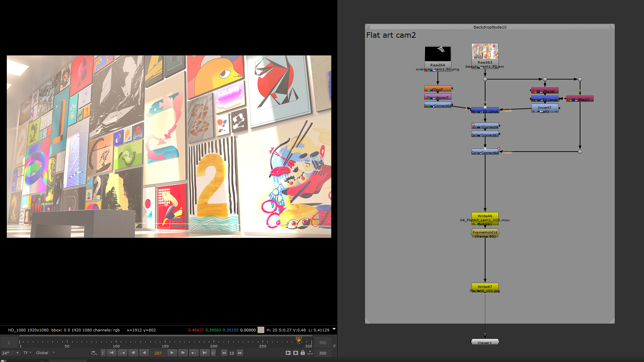Select the Transform7 node
Screen dimensions: 644x362
click(x=437, y=97)
